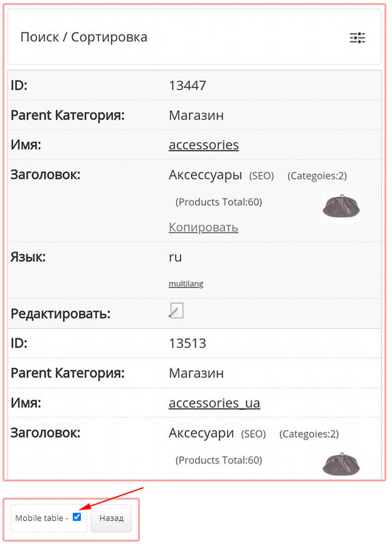Click Products Total:60 under Аксесуари
Viewport: 392px width, 546px height.
point(218,460)
